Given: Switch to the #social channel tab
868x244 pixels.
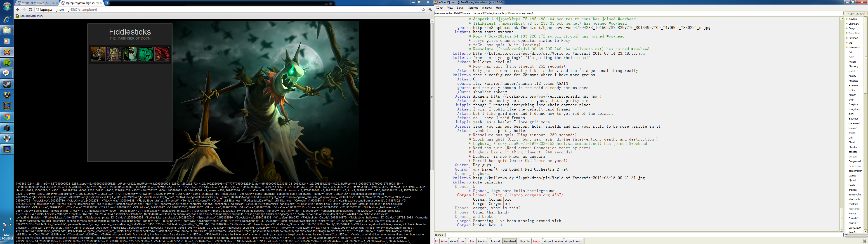Looking at the screenshot, I should (x=454, y=241).
